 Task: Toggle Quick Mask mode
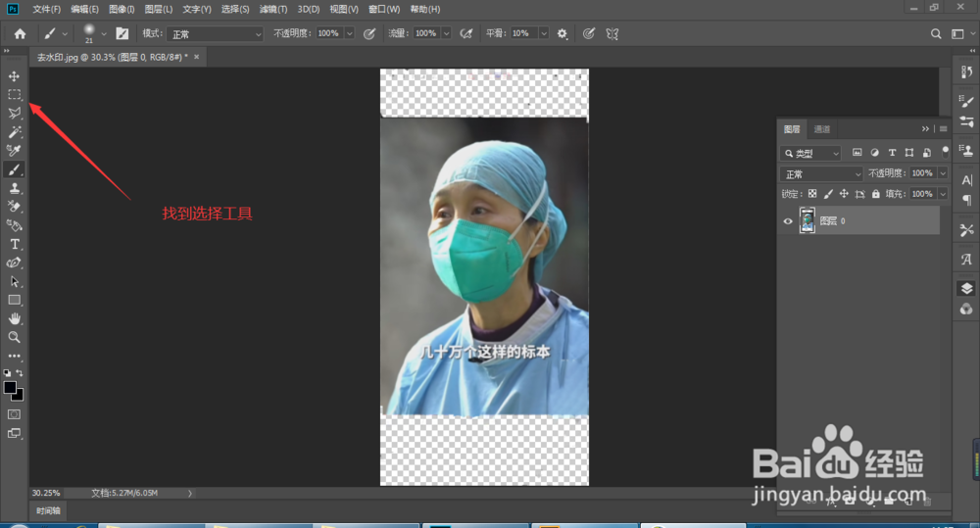tap(14, 414)
